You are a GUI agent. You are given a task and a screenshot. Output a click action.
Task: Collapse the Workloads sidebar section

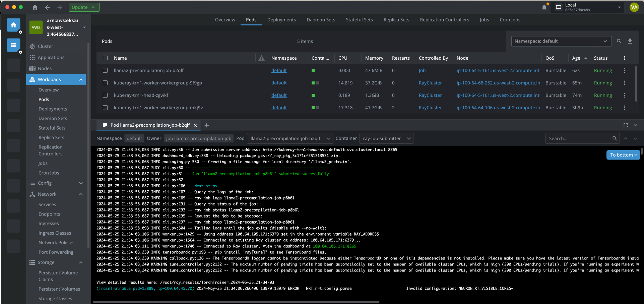point(81,79)
